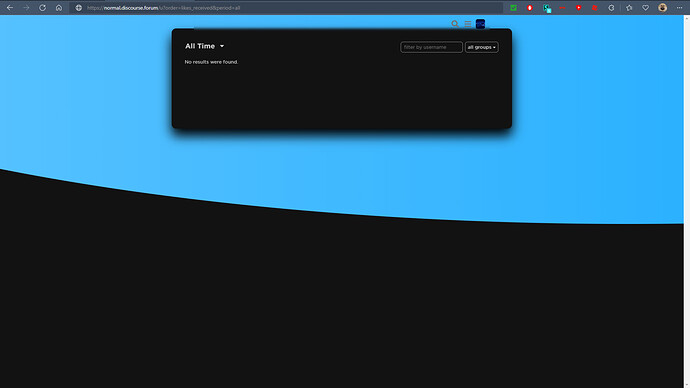Open the red tilted square extension

595,7
